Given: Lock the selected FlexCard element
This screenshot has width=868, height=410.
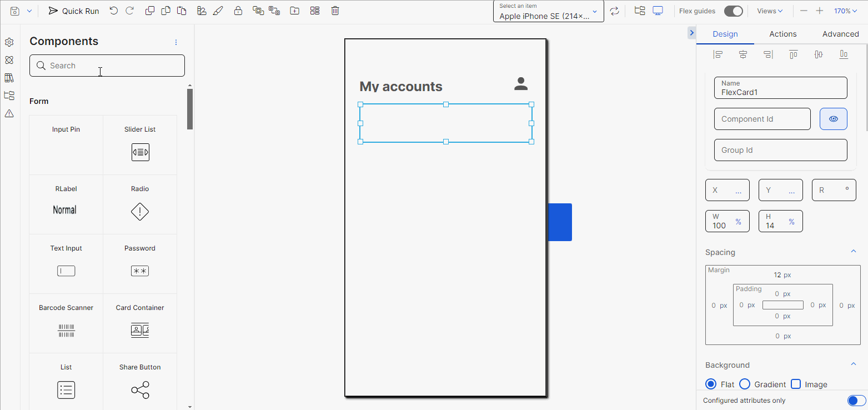Looking at the screenshot, I should coord(238,10).
